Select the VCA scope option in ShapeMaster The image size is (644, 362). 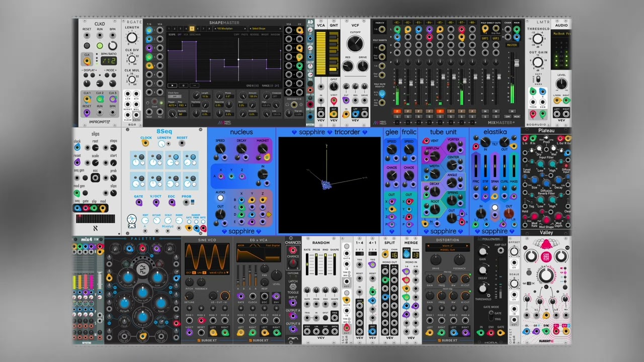pos(186,35)
